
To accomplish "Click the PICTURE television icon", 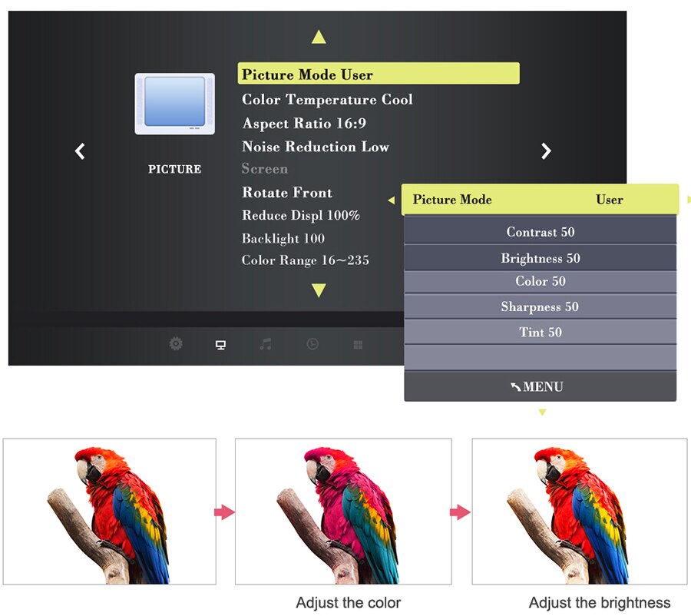I will [175, 104].
